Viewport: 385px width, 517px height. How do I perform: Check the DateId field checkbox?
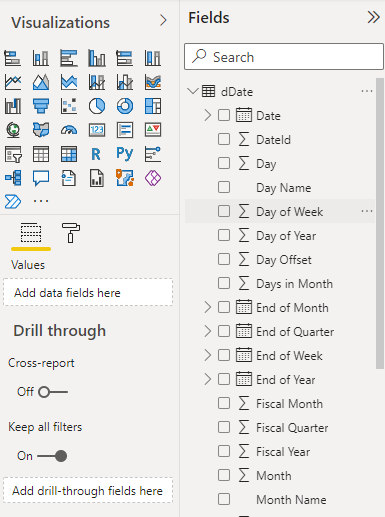point(224,139)
